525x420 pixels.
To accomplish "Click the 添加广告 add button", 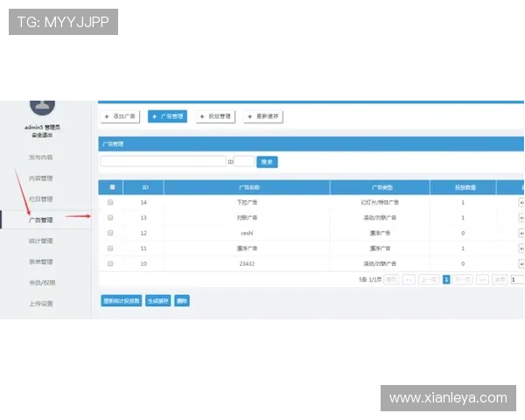I will tap(121, 116).
